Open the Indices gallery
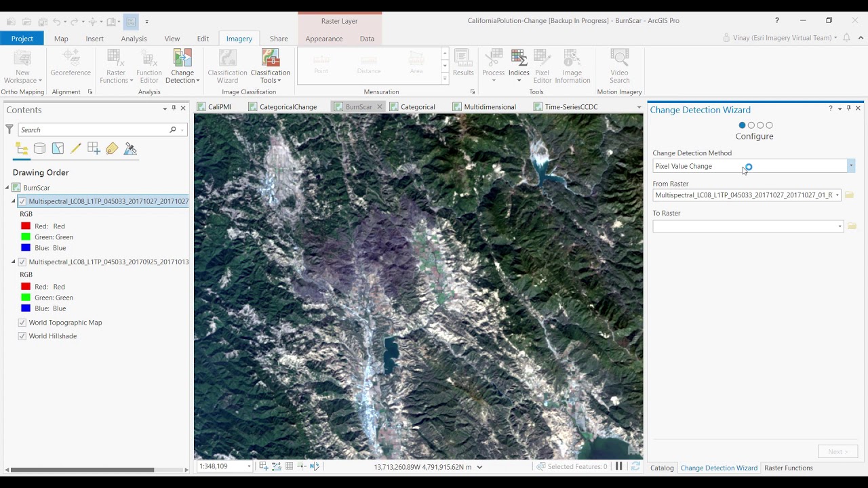The height and width of the screenshot is (488, 868). click(519, 66)
